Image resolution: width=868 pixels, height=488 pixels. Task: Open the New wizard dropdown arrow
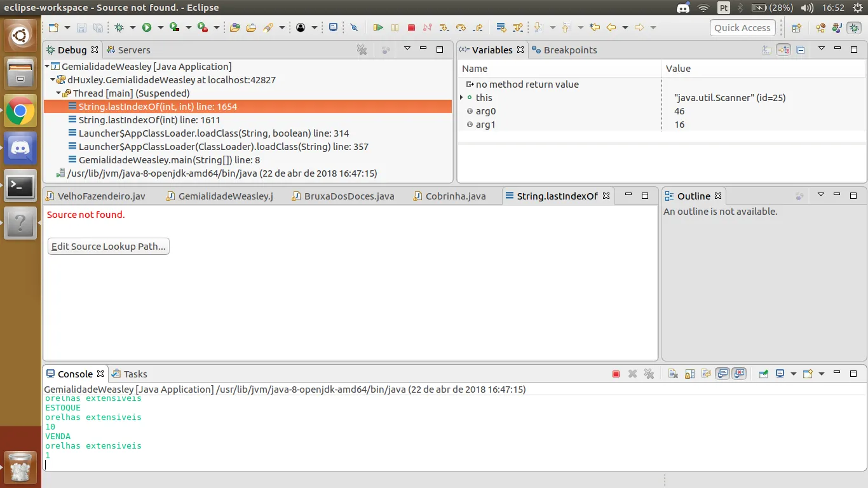(67, 27)
